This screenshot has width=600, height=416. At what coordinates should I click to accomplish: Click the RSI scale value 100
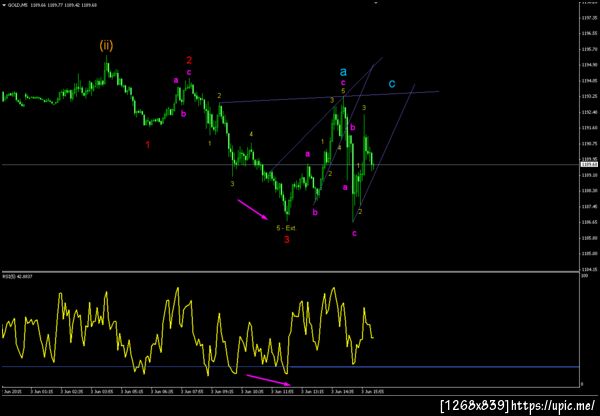click(x=584, y=276)
